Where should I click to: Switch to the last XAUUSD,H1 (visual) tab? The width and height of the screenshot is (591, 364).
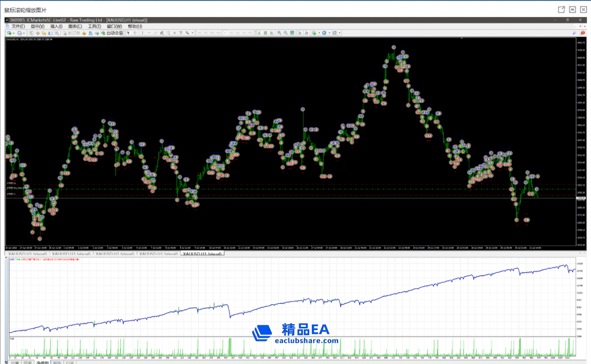(x=203, y=254)
